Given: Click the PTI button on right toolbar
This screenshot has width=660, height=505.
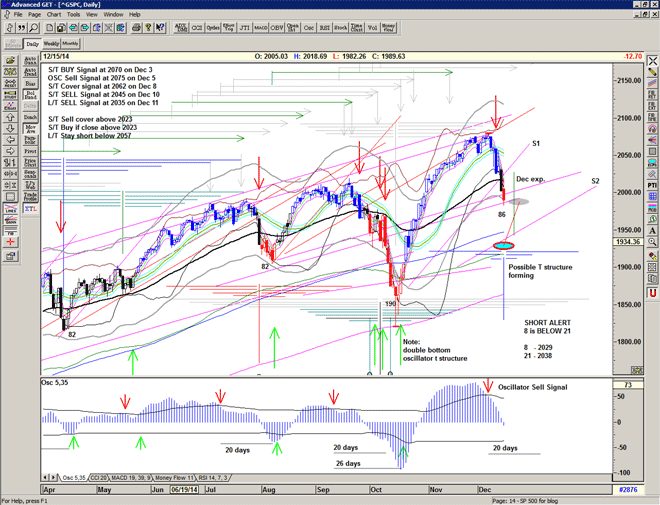Looking at the screenshot, I should click(651, 185).
